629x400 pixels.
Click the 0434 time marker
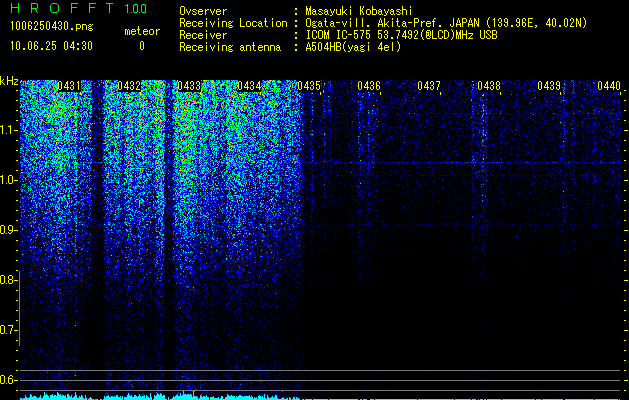coord(249,86)
